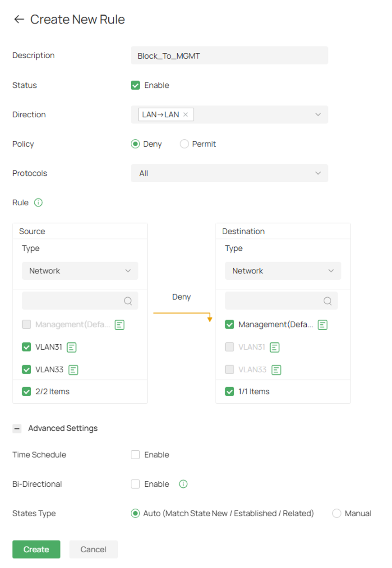Image resolution: width=392 pixels, height=568 pixels.
Task: Open the Destination Type Network dropdown
Action: tap(283, 271)
